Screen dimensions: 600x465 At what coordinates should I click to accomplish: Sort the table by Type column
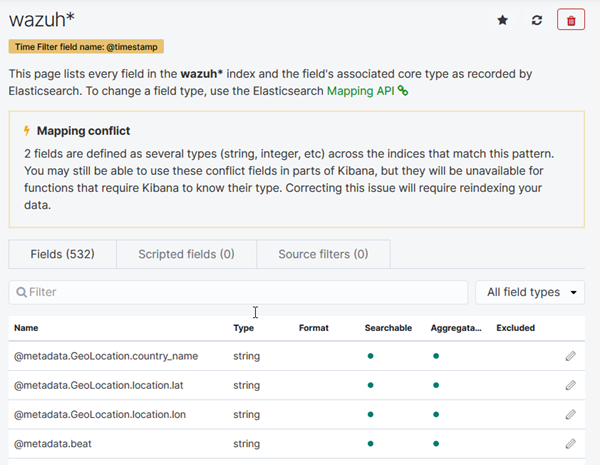(x=243, y=328)
